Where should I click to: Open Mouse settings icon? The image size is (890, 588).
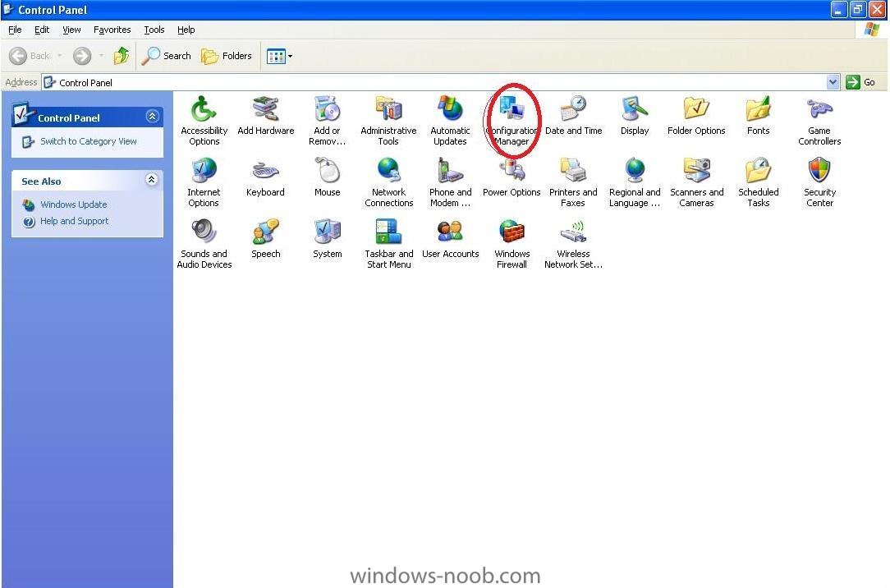[x=327, y=177]
